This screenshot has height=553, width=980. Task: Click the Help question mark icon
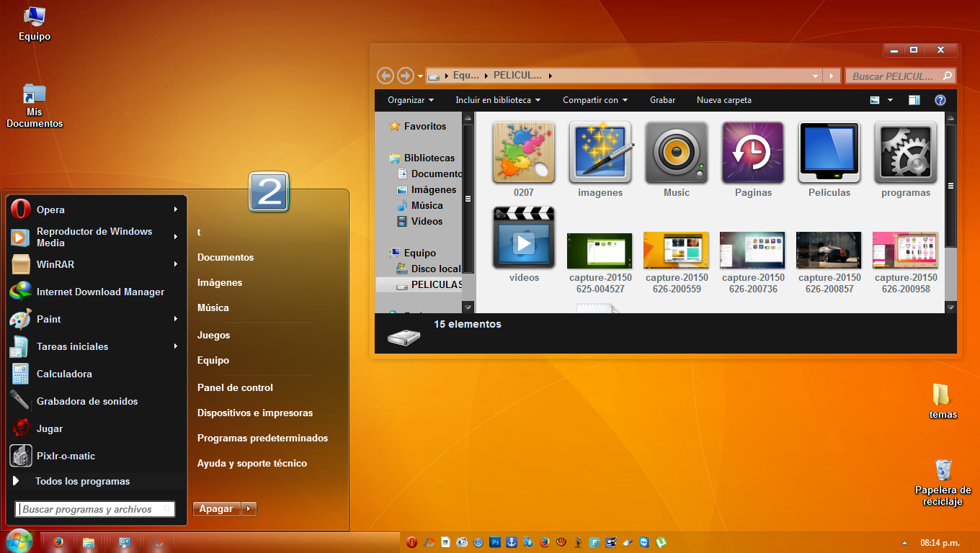[x=940, y=100]
